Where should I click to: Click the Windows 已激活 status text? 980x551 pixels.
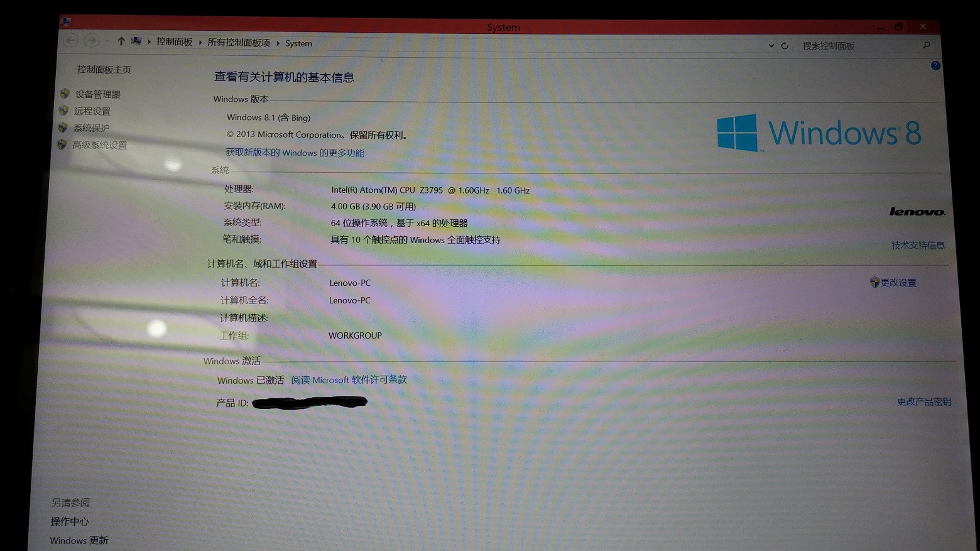tap(251, 380)
